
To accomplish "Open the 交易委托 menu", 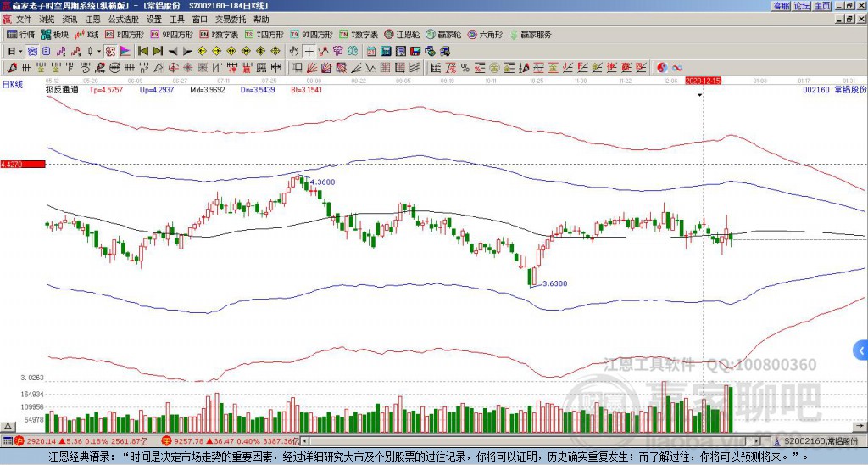I will point(230,20).
